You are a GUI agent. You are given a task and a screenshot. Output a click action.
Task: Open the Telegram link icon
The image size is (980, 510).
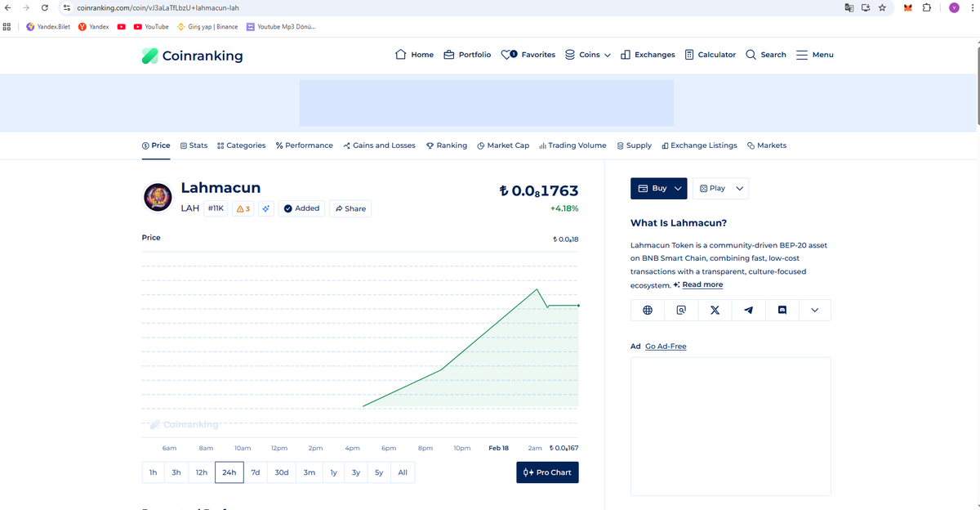tap(748, 310)
